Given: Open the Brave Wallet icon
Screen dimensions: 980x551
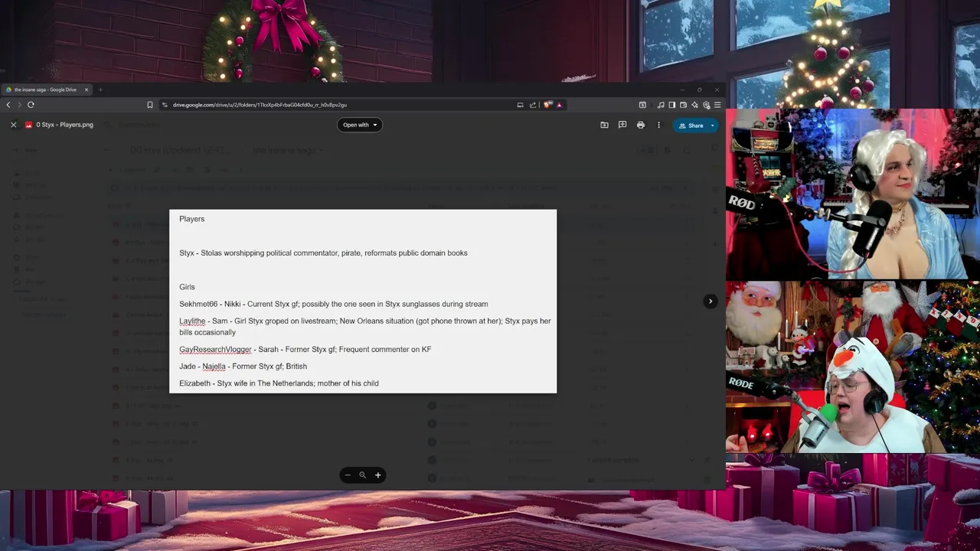Looking at the screenshot, I should coord(683,105).
